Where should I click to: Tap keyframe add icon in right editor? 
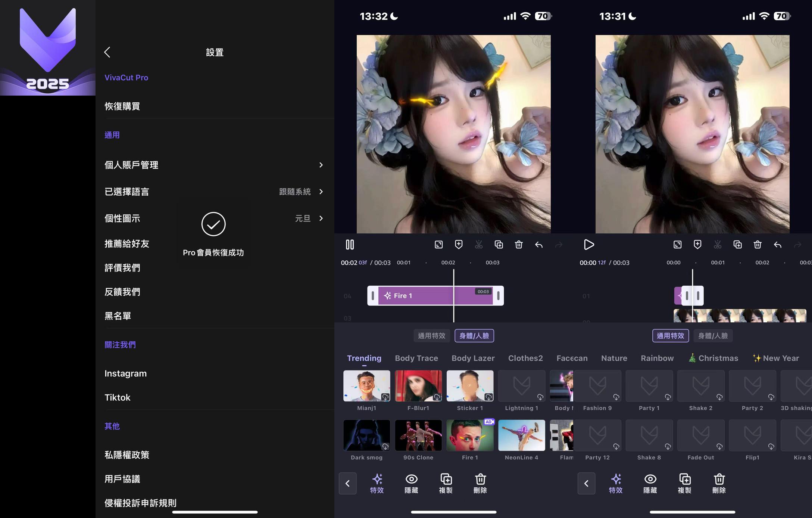tap(697, 245)
